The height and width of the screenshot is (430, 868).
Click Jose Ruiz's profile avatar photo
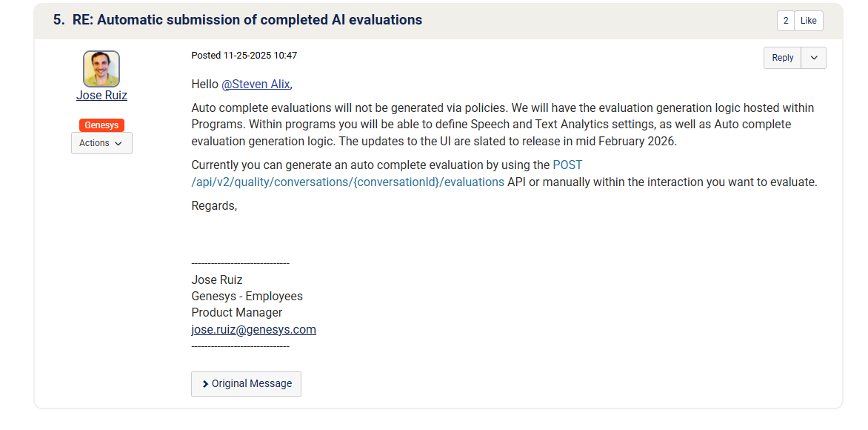tap(101, 69)
